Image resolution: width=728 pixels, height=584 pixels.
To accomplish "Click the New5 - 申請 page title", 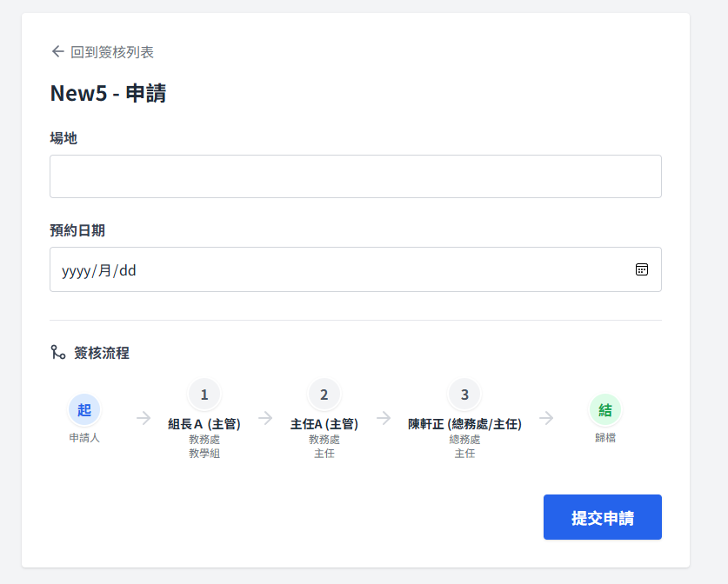I will pyautogui.click(x=109, y=93).
